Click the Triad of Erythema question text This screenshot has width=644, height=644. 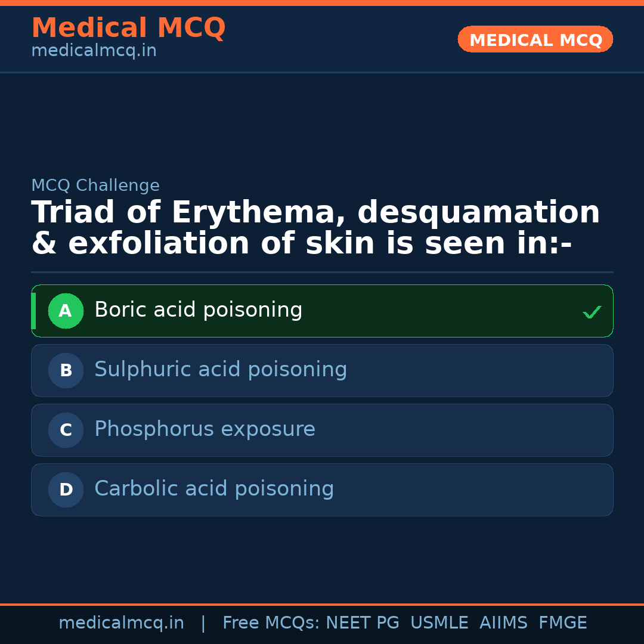point(315,228)
